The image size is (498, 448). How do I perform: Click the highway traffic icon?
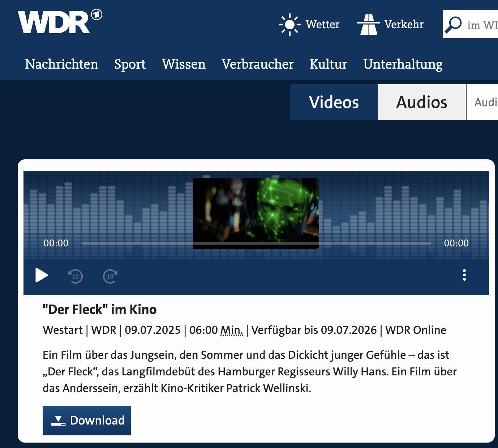tap(368, 25)
